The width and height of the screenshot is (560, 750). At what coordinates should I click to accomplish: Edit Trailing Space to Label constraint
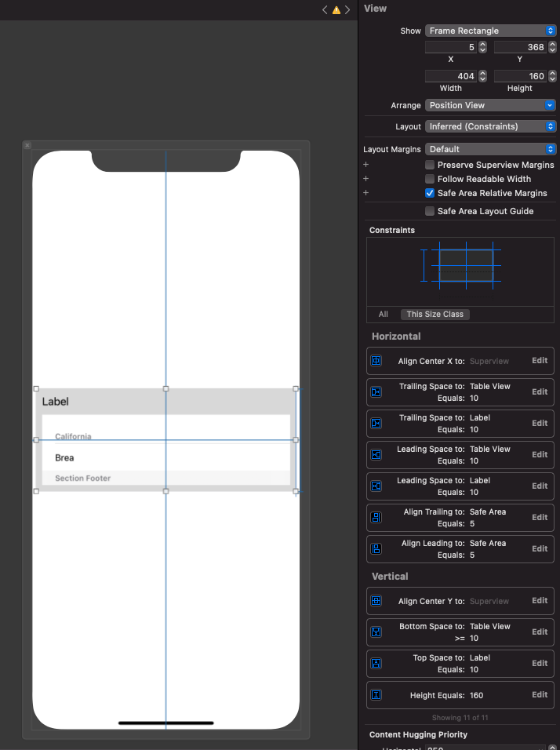(540, 424)
